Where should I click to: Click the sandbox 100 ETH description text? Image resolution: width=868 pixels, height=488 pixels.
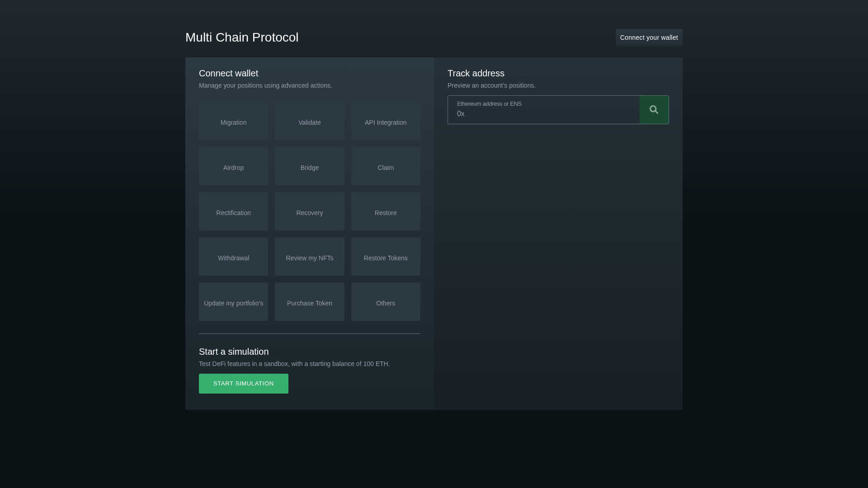click(x=294, y=364)
